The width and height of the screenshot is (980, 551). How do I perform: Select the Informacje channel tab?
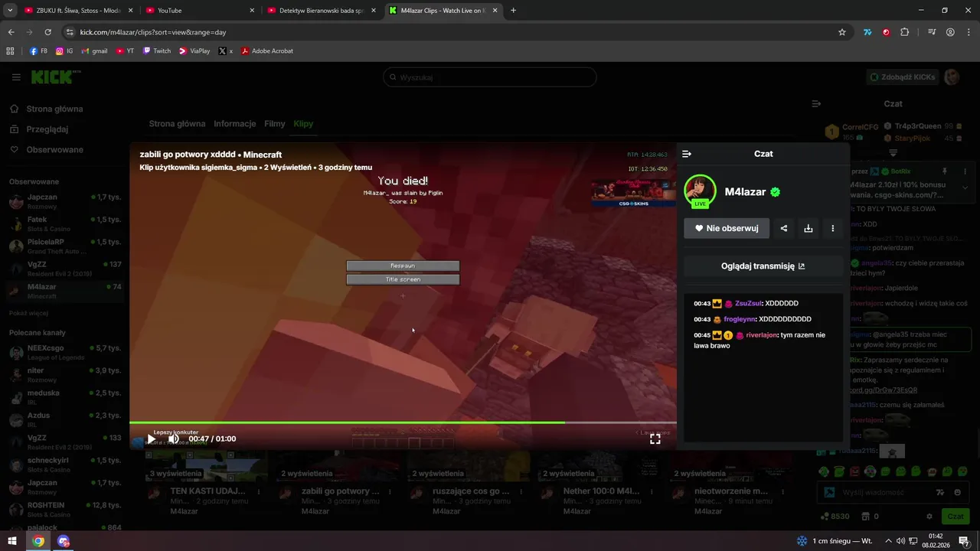235,124
